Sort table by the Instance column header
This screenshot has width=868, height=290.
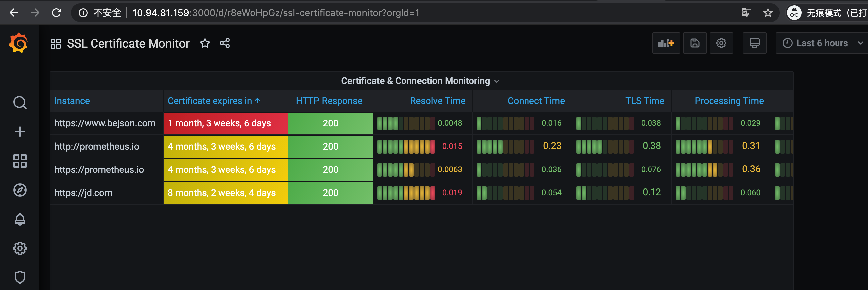pos(72,101)
